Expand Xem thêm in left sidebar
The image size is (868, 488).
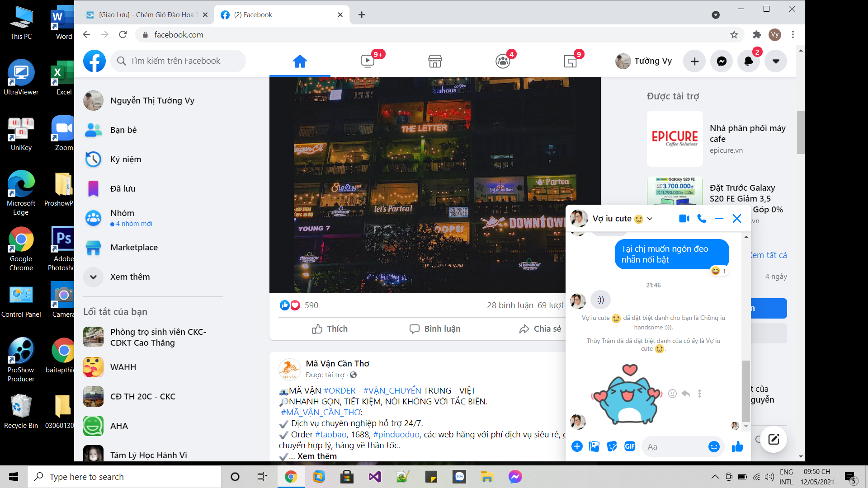[130, 277]
